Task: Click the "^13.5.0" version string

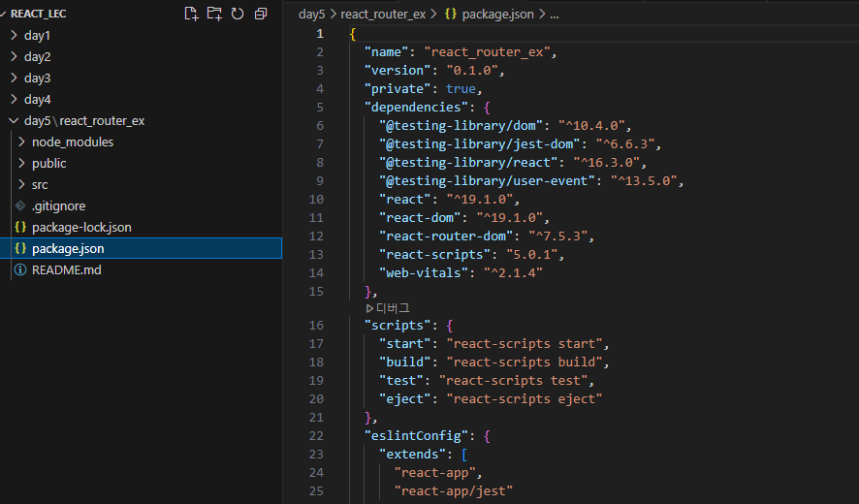Action: (x=644, y=181)
